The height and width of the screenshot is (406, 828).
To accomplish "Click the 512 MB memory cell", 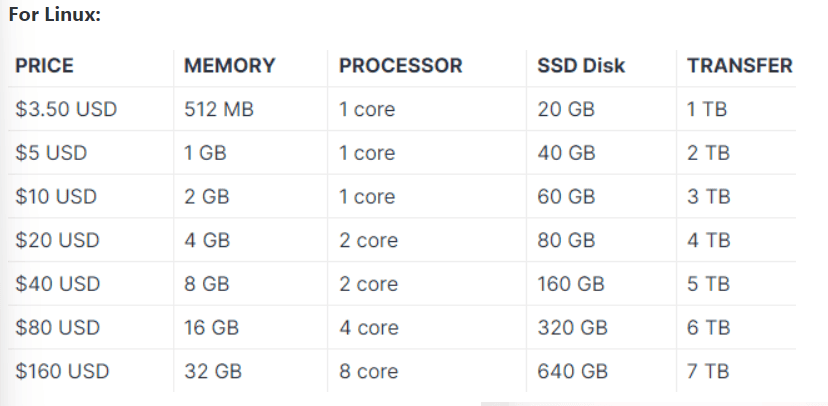I will coord(219,109).
